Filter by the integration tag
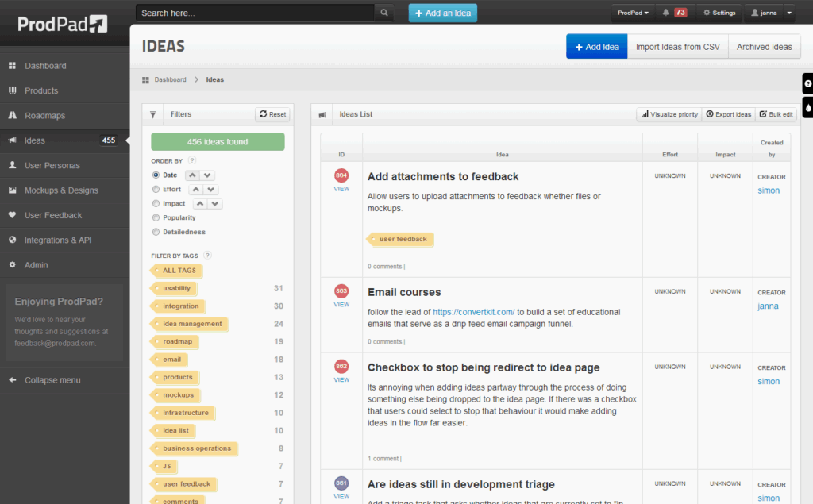Screen dimensions: 813x504 click(177, 306)
